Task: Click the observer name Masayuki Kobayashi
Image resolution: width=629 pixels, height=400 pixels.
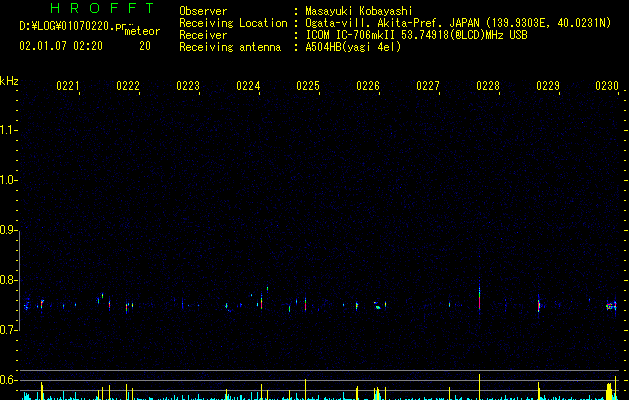Action: tap(359, 11)
